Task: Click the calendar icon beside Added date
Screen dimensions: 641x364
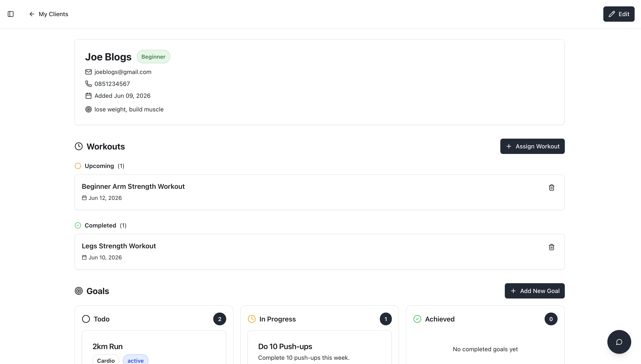Action: click(88, 96)
